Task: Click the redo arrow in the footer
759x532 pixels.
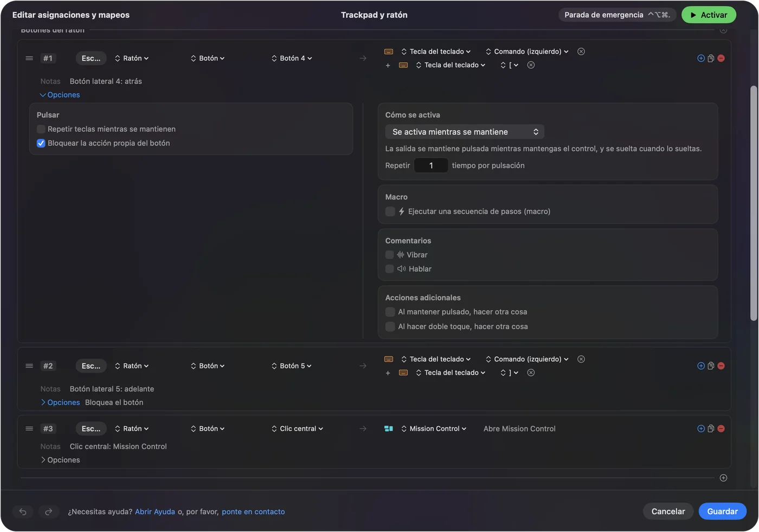Action: click(x=48, y=511)
